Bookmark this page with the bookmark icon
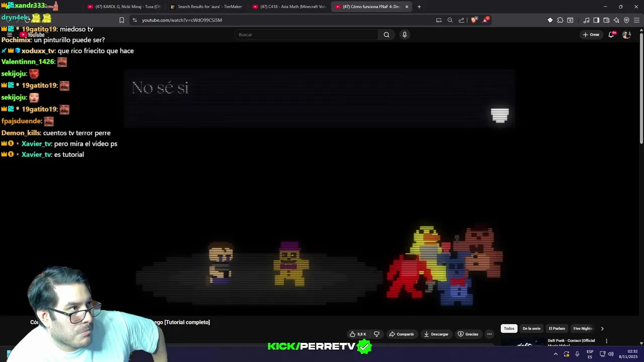The width and height of the screenshot is (644, 362). (x=121, y=20)
